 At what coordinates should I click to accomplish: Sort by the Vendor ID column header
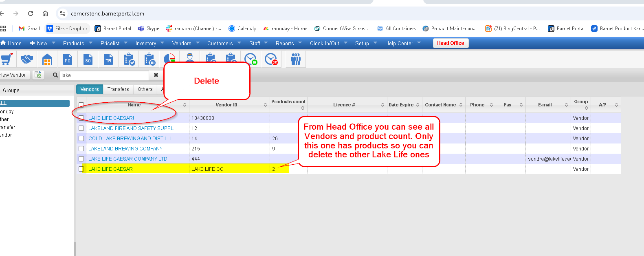(x=229, y=105)
